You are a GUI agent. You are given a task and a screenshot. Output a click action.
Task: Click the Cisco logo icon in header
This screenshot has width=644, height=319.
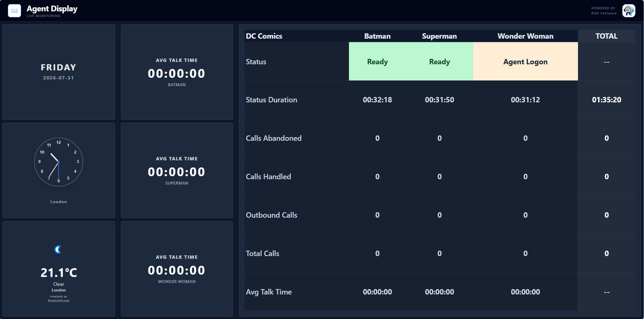[14, 11]
